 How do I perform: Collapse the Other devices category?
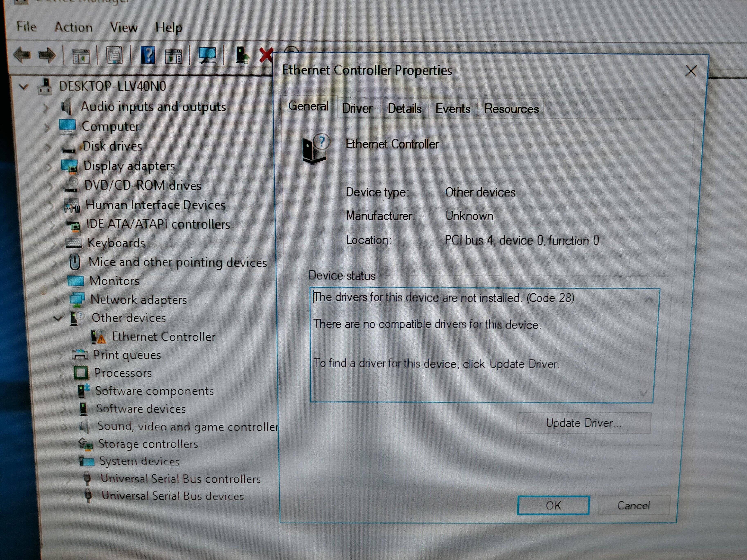(58, 318)
